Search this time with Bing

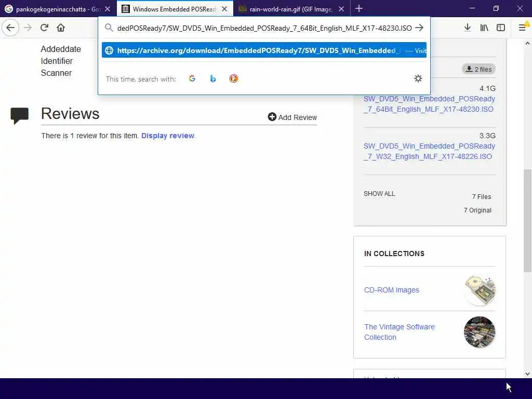(212, 79)
